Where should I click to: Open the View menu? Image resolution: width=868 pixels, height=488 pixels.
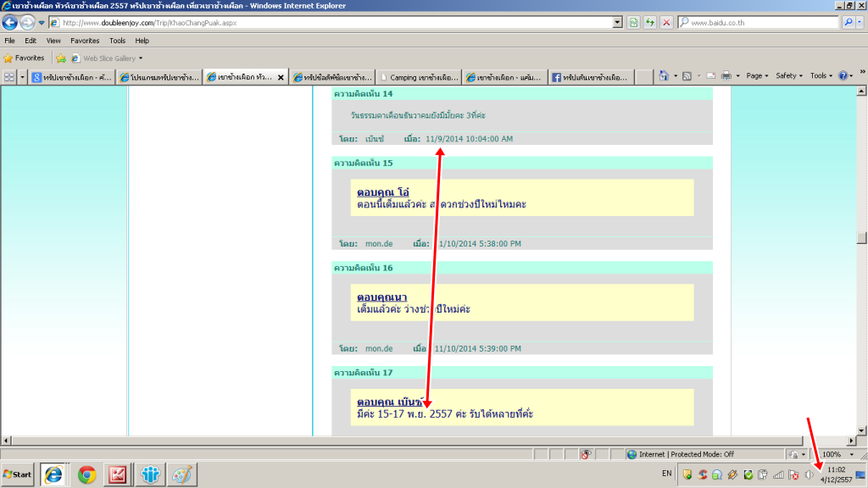[53, 41]
